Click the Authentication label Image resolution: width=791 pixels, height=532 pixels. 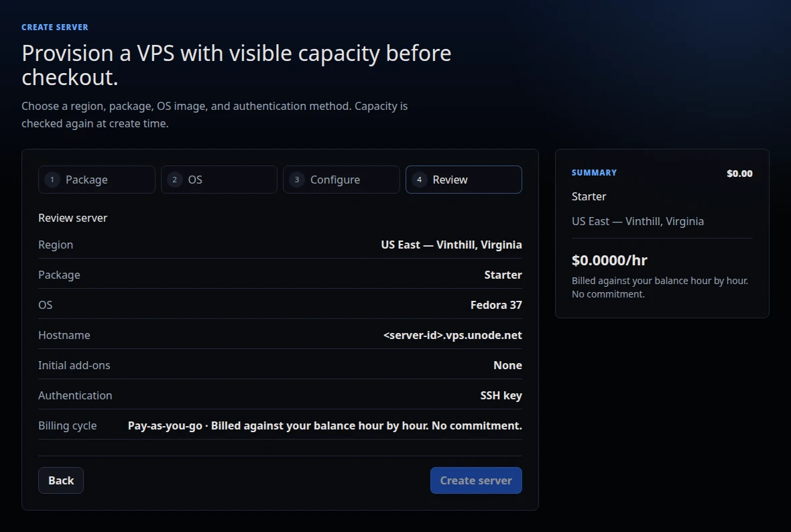point(75,396)
